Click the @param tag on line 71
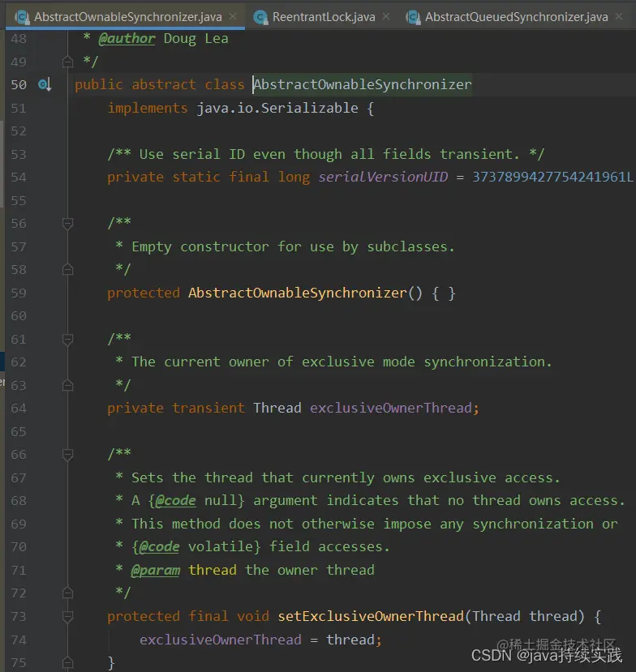 [155, 570]
